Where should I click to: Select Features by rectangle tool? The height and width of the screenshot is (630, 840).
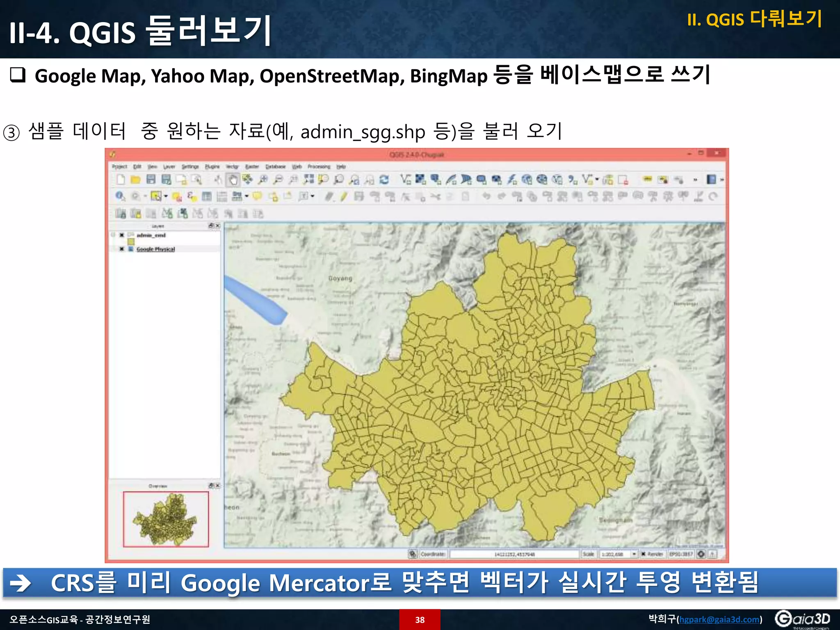tap(156, 196)
